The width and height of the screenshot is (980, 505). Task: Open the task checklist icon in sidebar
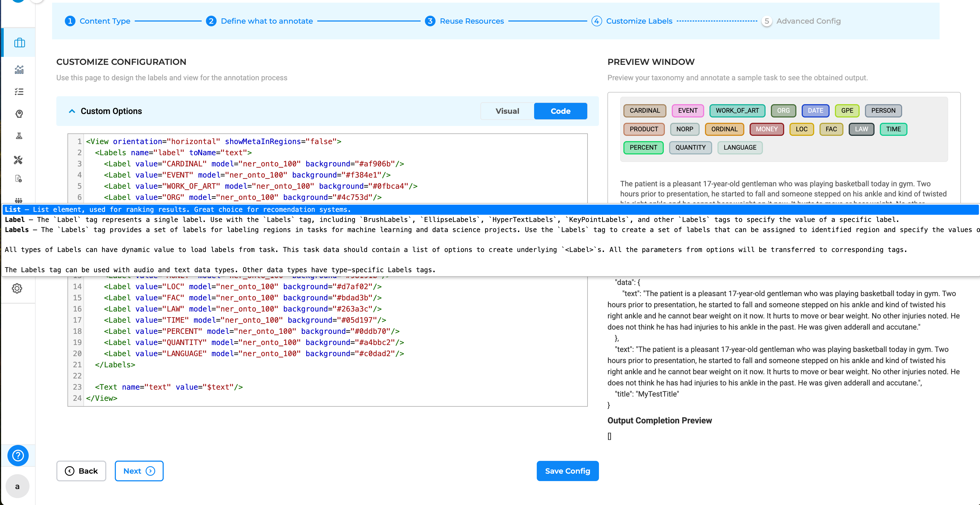click(x=19, y=92)
